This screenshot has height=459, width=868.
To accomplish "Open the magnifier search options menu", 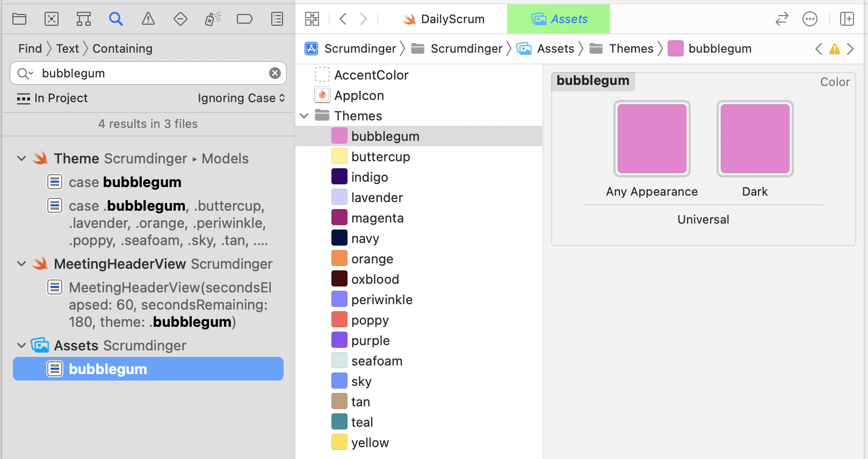I will pos(25,73).
